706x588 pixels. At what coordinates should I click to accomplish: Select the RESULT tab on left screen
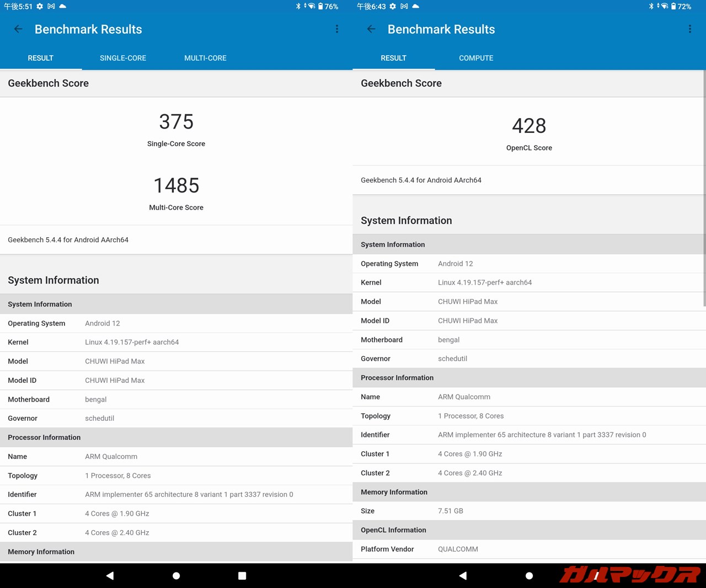click(x=41, y=58)
